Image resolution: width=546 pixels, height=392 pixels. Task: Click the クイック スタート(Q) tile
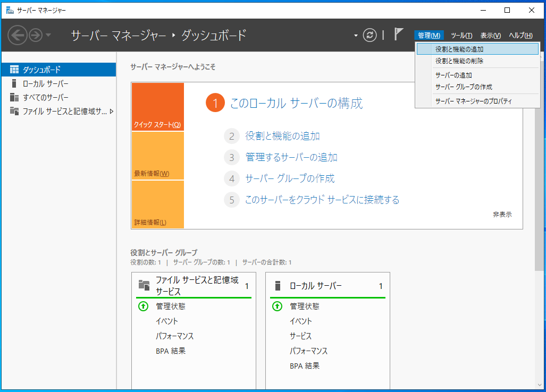158,107
